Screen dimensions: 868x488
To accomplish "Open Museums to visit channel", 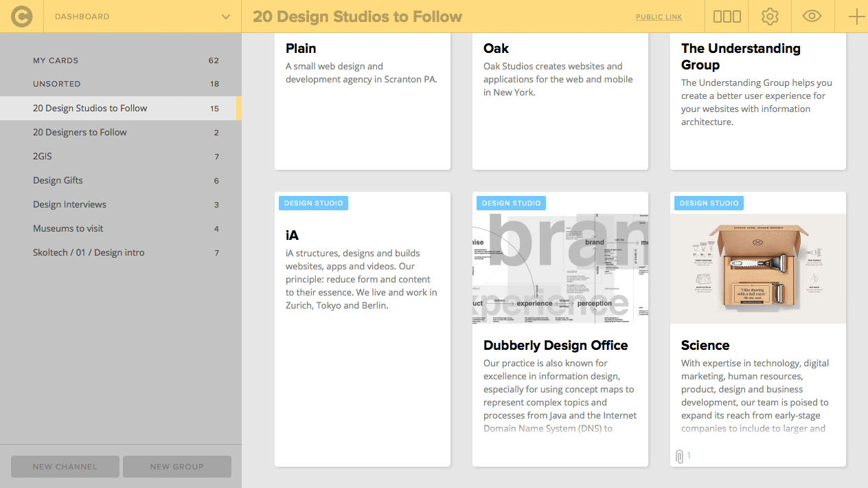I will [x=120, y=228].
